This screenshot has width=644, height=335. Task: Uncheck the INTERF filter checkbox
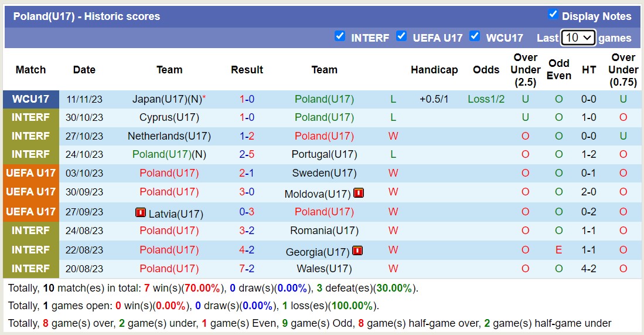[x=340, y=36]
